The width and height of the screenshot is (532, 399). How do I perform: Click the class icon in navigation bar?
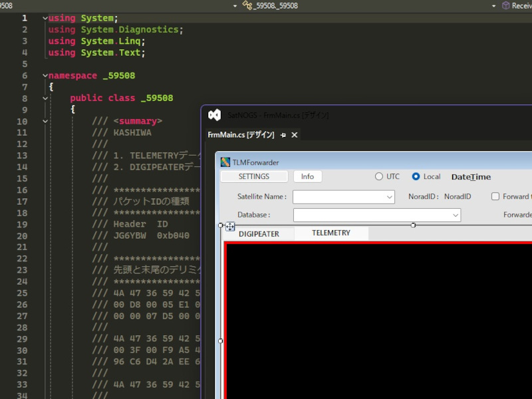pyautogui.click(x=247, y=5)
